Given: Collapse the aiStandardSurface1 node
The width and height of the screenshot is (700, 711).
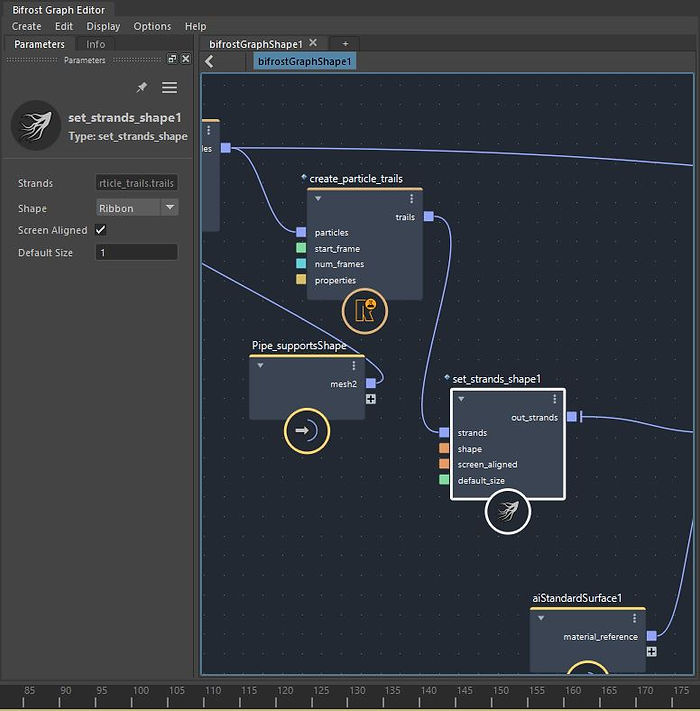Looking at the screenshot, I should (x=541, y=618).
